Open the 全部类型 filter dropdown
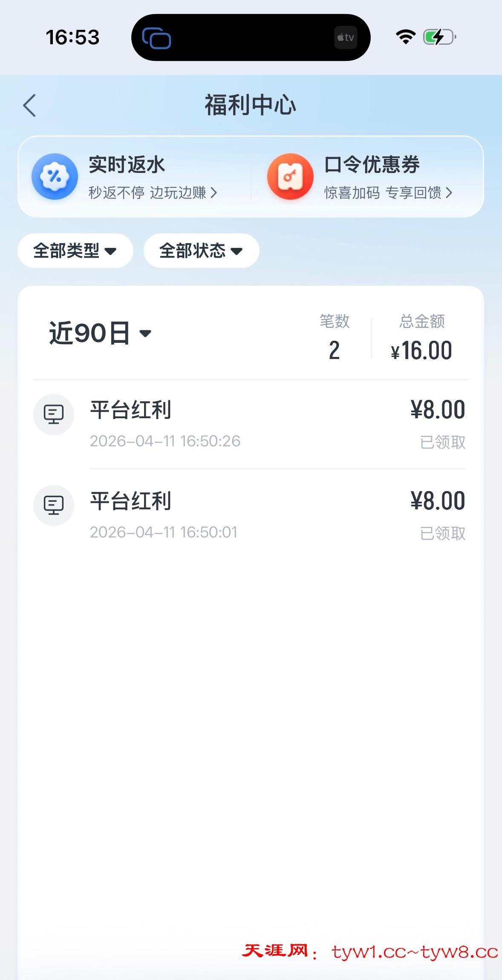Viewport: 502px width, 980px height. coord(75,250)
